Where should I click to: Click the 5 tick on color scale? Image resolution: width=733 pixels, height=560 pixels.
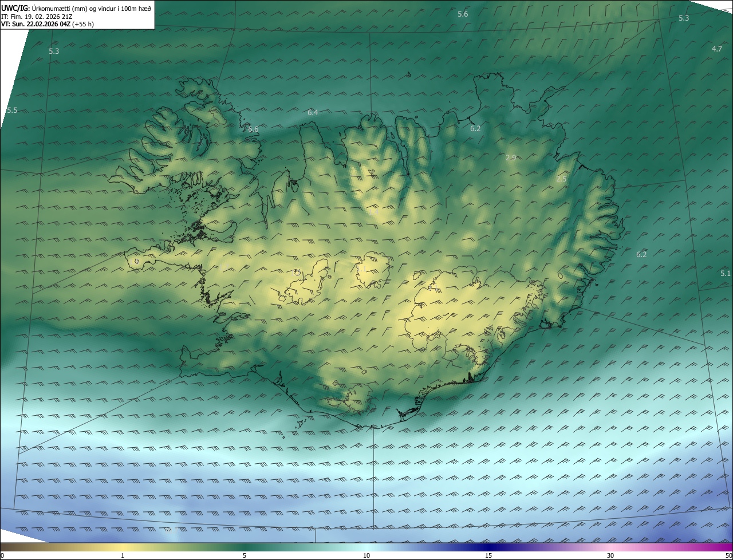tap(245, 555)
